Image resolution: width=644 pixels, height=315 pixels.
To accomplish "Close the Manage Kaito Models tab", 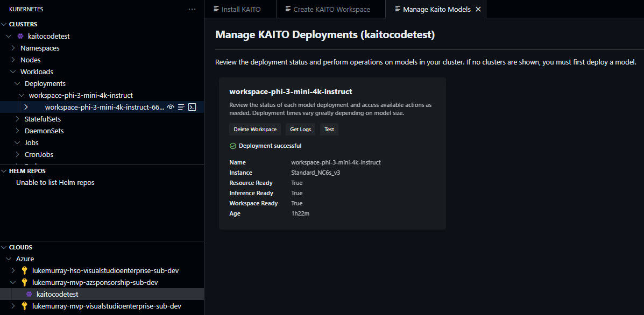I will click(x=478, y=9).
